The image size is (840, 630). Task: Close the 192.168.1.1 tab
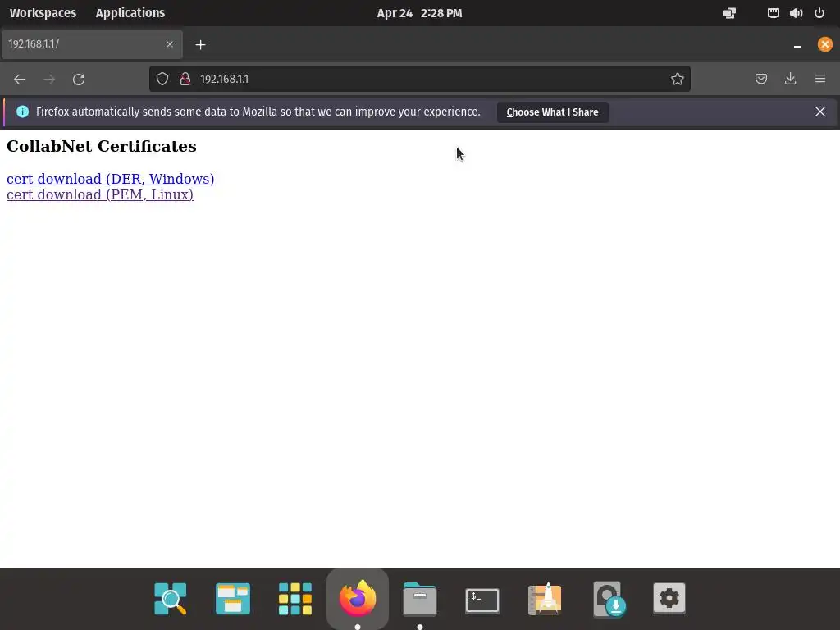click(x=170, y=44)
